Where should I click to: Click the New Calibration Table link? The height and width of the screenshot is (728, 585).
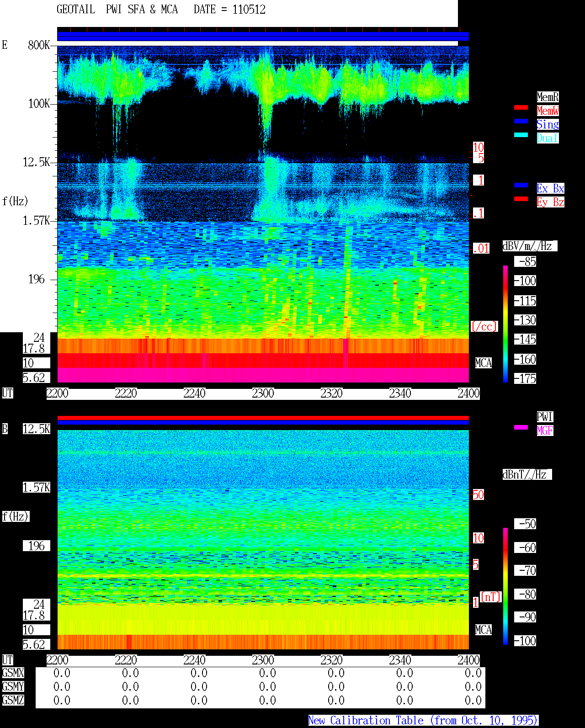423,720
